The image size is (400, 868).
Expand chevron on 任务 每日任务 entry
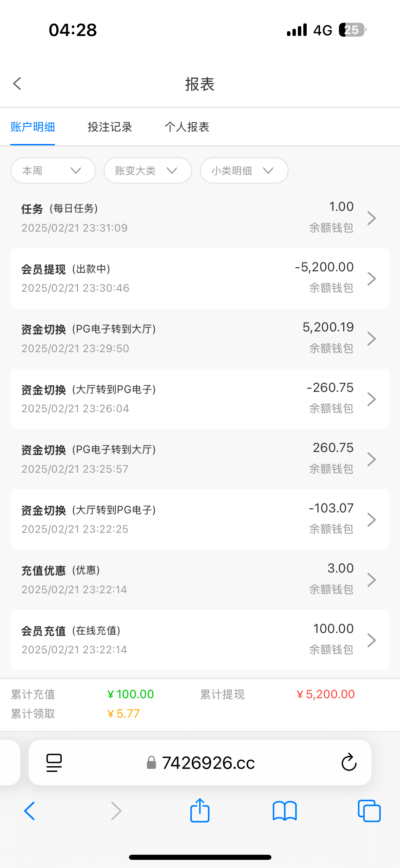(372, 218)
